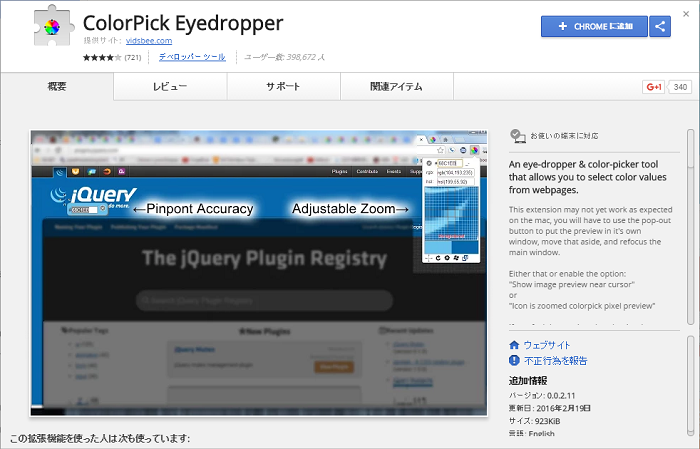
Task: Click the device compatibility checkmark icon
Action: 518,136
